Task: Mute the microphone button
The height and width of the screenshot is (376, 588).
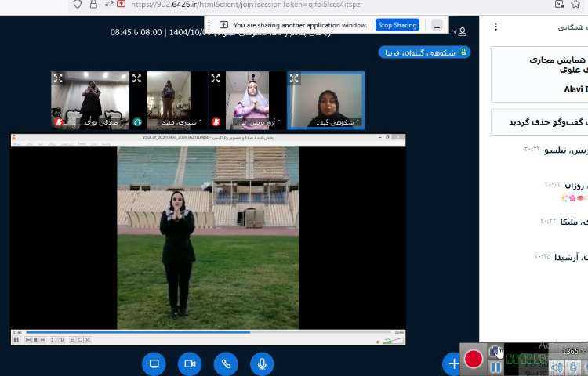Action: click(x=262, y=363)
